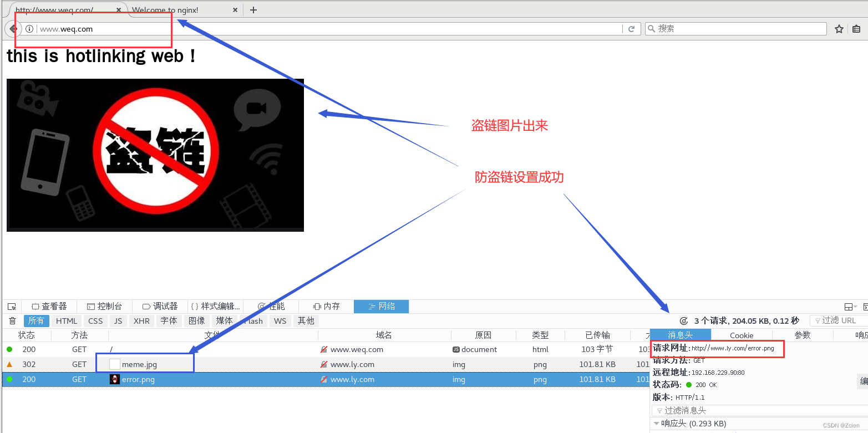Open the 内存 memory tab
Screen dimensions: 868x433
coord(326,307)
